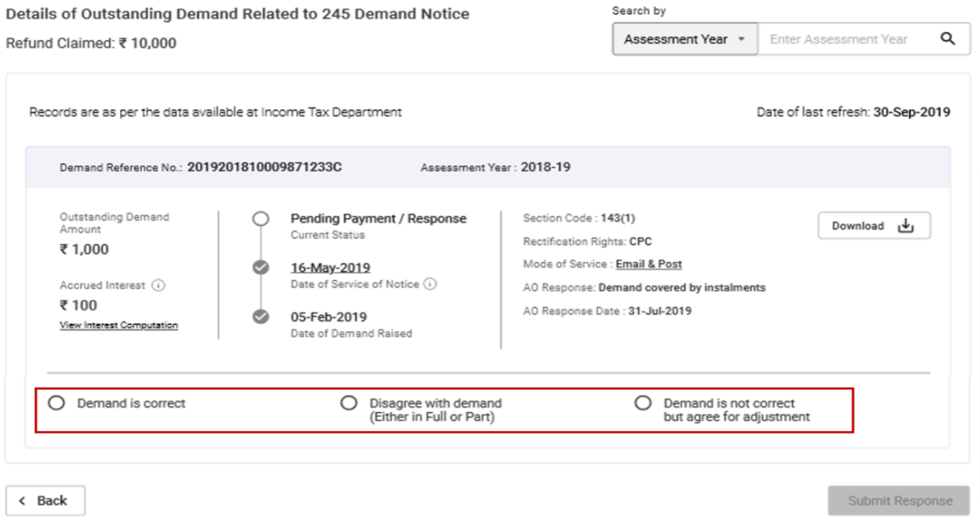Click the Back button
The width and height of the screenshot is (980, 520).
46,499
